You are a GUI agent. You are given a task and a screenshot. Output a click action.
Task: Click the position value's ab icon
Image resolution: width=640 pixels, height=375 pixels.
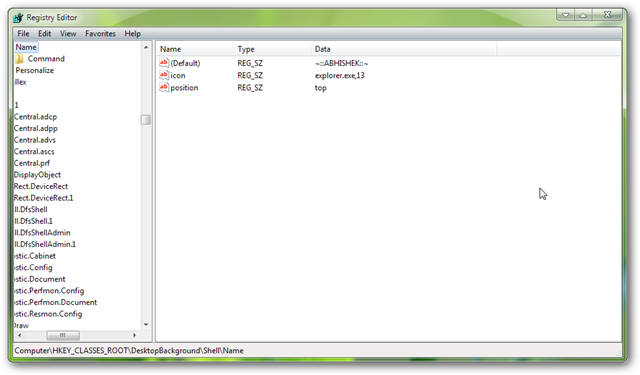pyautogui.click(x=164, y=87)
